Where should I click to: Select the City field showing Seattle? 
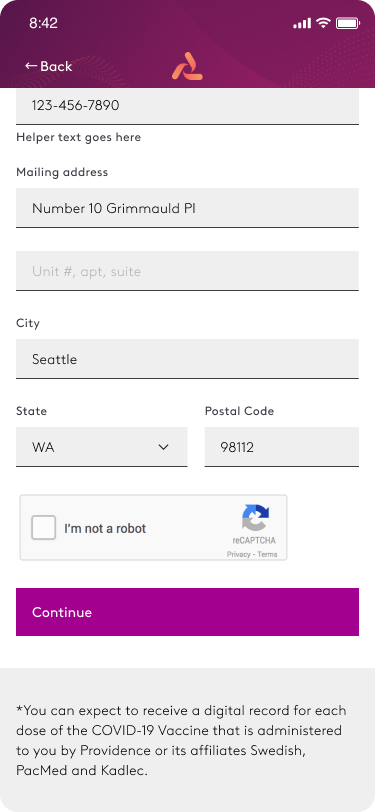click(188, 359)
